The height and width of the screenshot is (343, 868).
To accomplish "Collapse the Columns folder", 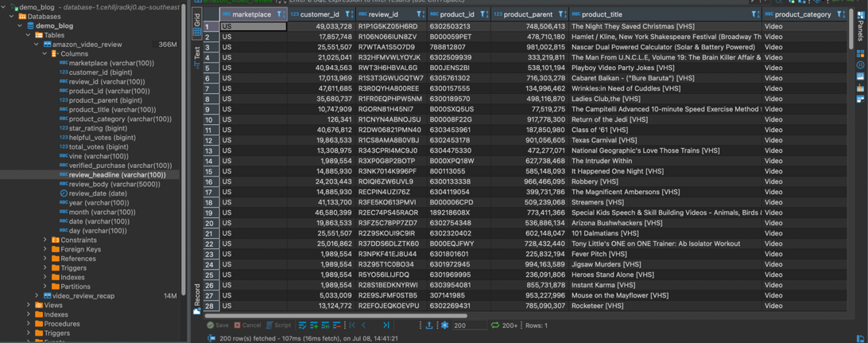I will click(x=45, y=54).
